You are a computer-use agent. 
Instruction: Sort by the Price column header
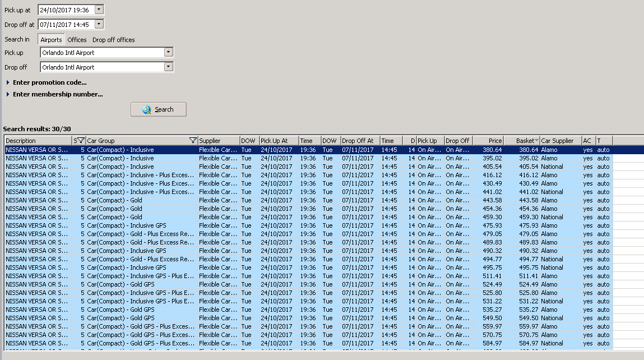488,141
